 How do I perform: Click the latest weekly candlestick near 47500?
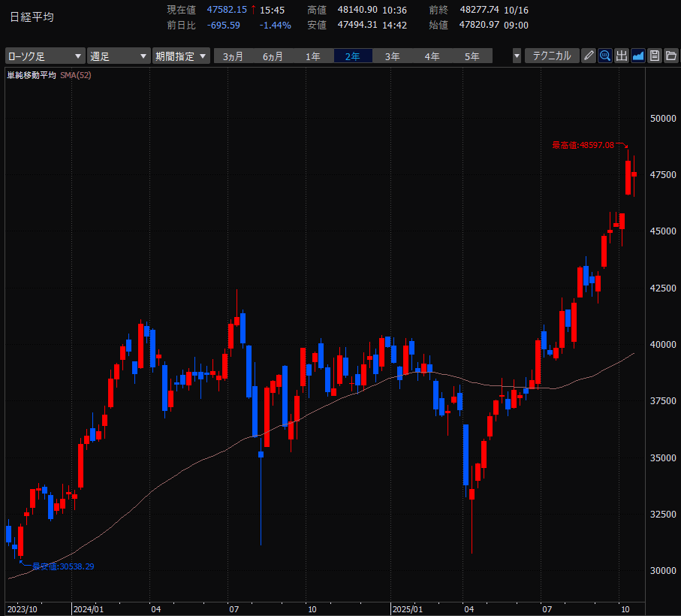point(634,174)
